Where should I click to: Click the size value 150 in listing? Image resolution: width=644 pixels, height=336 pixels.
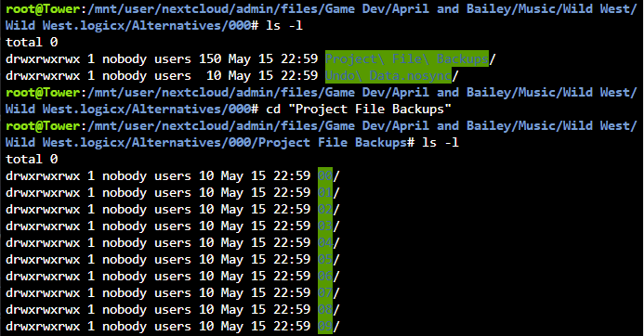click(x=210, y=59)
